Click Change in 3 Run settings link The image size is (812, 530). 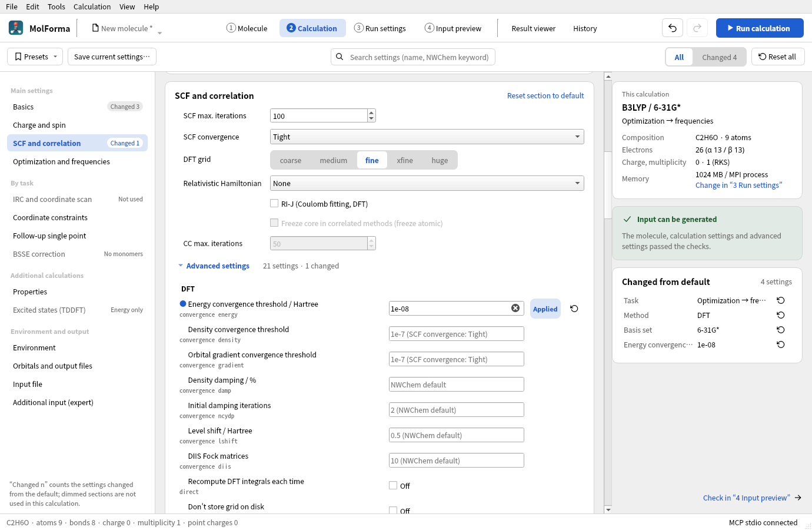click(738, 185)
